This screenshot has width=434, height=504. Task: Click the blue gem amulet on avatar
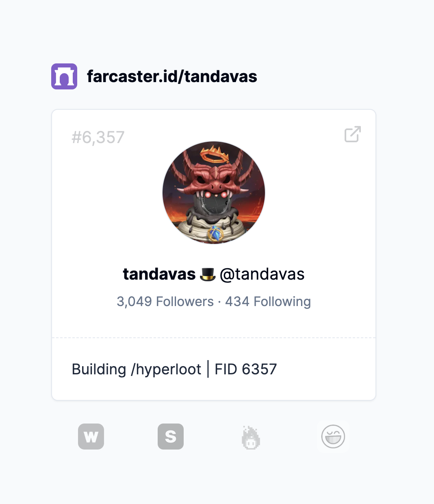tap(215, 234)
